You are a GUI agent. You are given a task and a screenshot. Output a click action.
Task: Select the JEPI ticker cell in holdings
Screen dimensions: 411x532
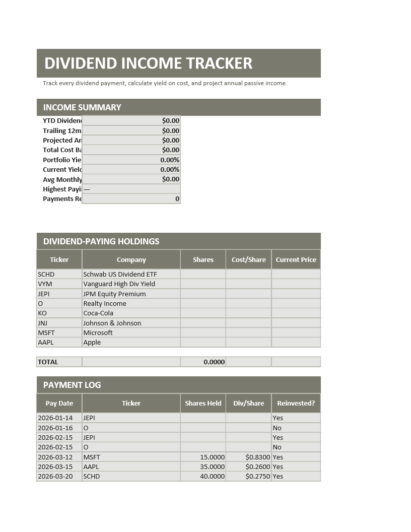pyautogui.click(x=59, y=294)
